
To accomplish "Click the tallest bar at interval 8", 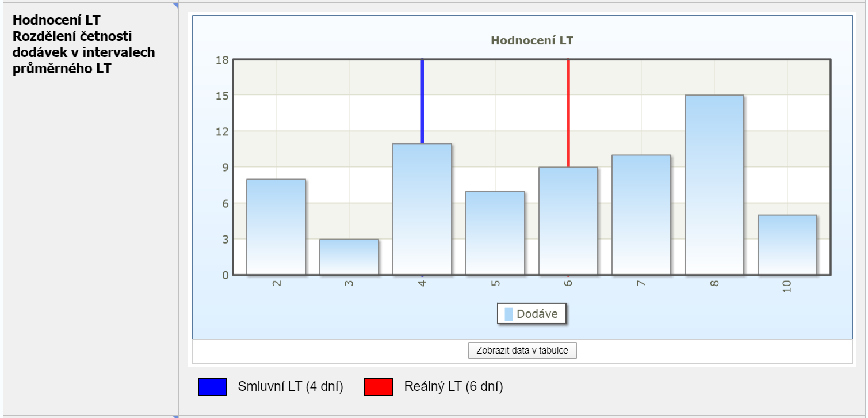I will [714, 185].
